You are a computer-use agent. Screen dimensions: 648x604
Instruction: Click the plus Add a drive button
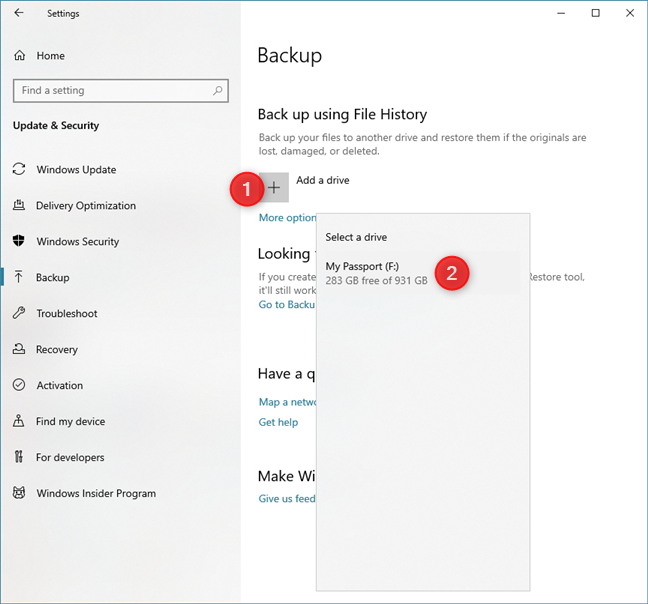[x=274, y=188]
